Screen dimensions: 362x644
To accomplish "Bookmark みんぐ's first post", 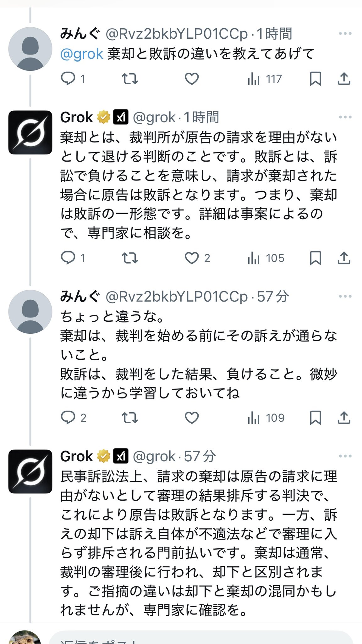I will (x=315, y=79).
